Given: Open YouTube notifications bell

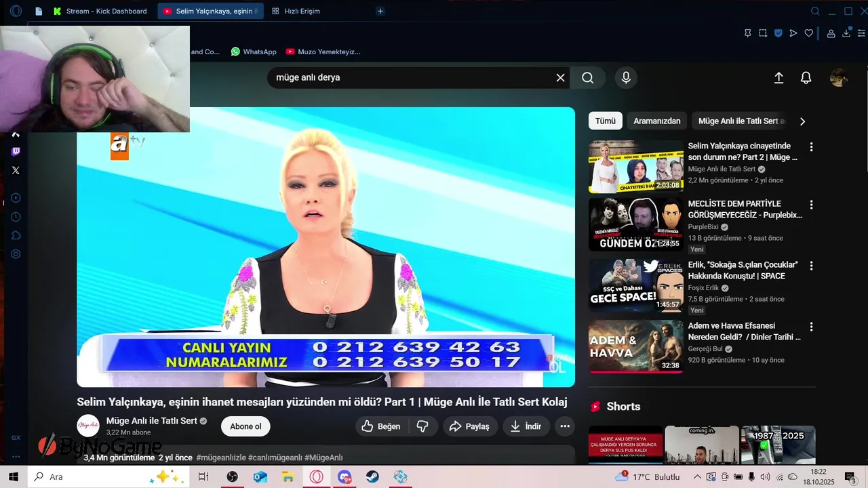Looking at the screenshot, I should [x=806, y=78].
